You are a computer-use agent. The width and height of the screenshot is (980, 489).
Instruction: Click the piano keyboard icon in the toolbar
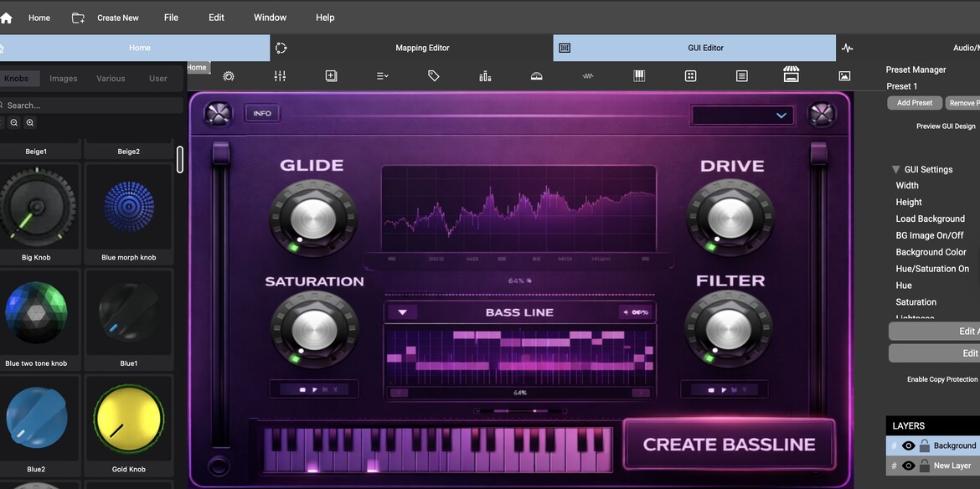pos(639,76)
